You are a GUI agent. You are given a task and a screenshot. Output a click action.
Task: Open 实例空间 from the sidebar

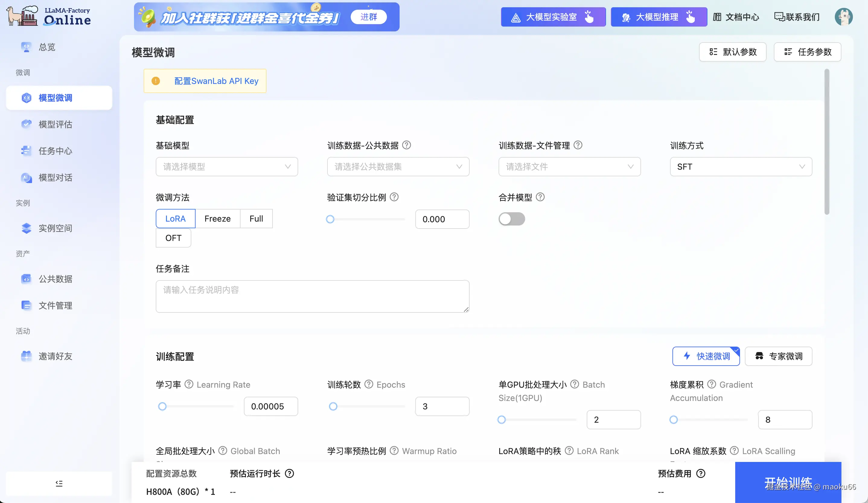click(56, 229)
